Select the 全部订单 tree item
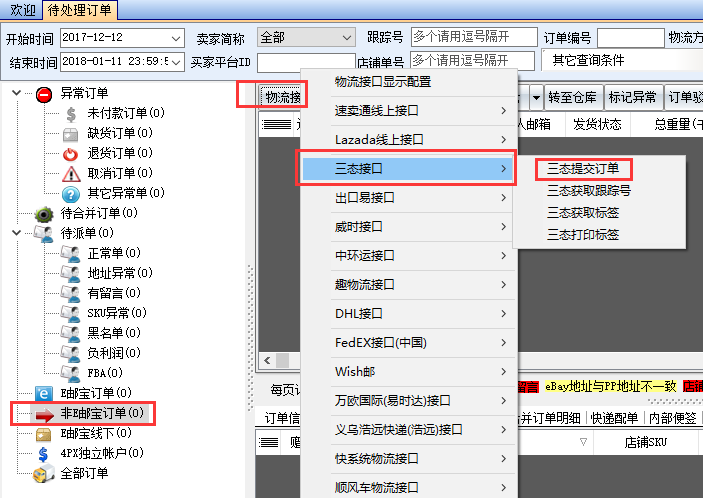Viewport: 703px width, 498px height. click(x=84, y=473)
